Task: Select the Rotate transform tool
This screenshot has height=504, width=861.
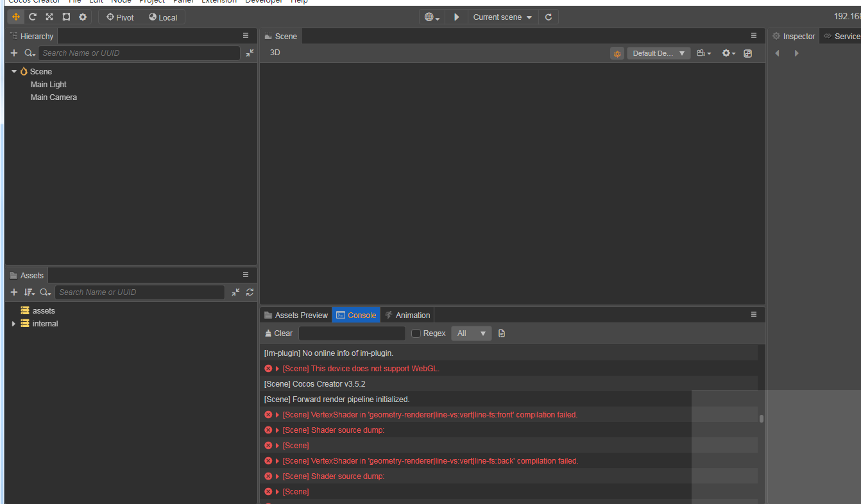Action: [33, 17]
